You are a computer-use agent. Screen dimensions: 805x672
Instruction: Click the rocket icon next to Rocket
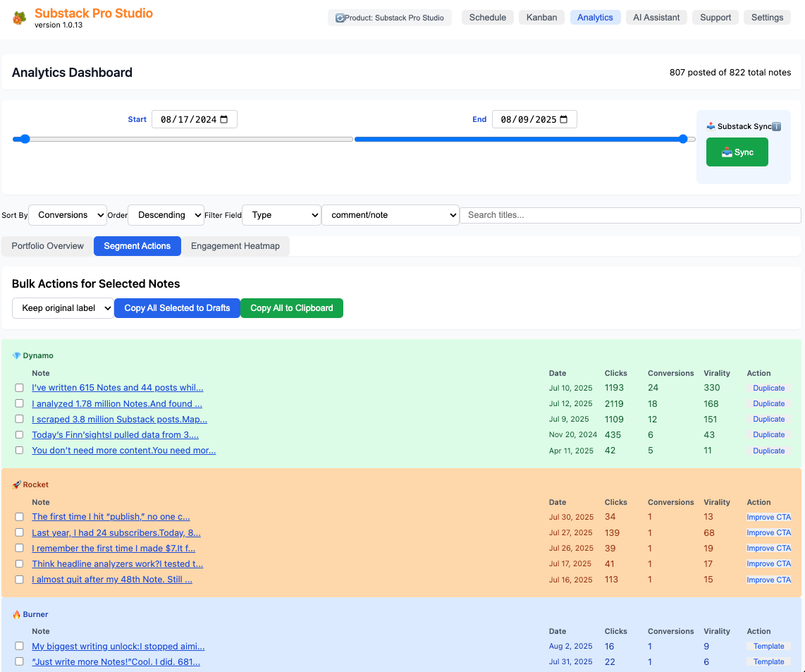tap(16, 484)
